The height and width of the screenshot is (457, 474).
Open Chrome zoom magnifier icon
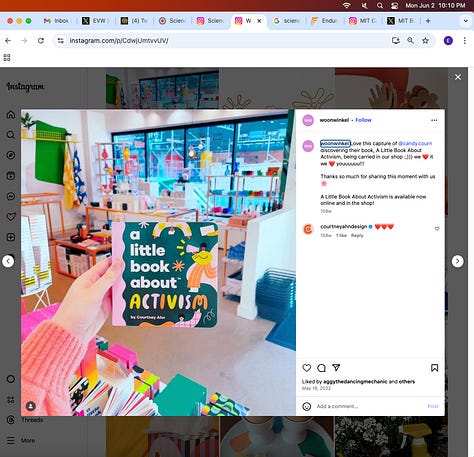410,41
